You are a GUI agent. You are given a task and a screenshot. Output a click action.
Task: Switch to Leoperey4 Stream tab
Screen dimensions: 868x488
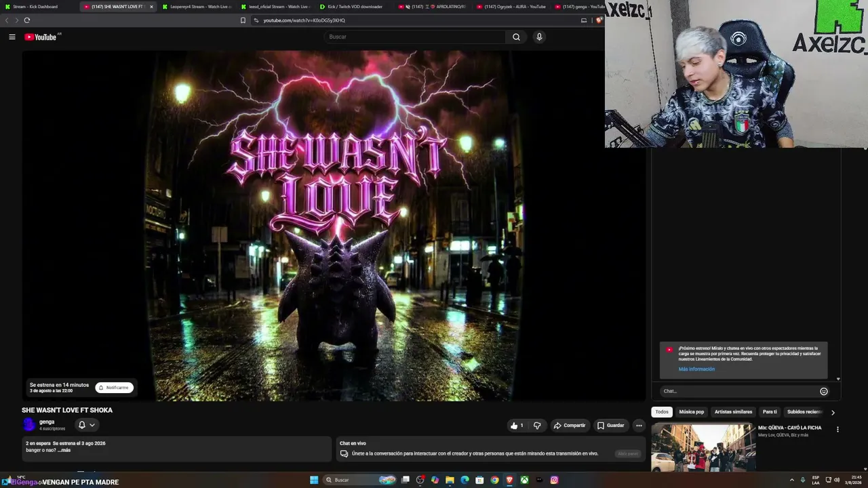(x=197, y=7)
